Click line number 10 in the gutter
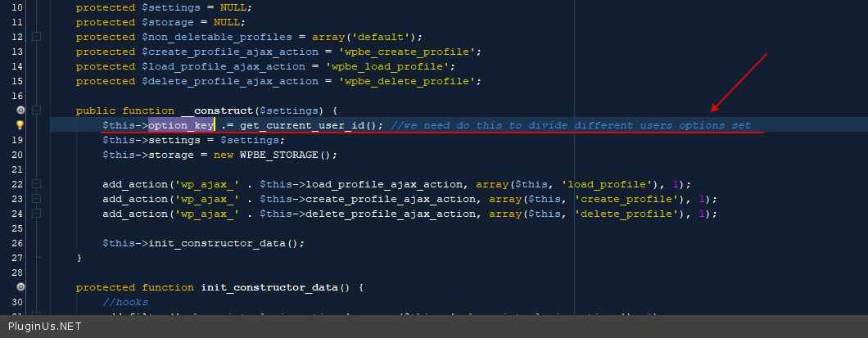 (x=17, y=7)
